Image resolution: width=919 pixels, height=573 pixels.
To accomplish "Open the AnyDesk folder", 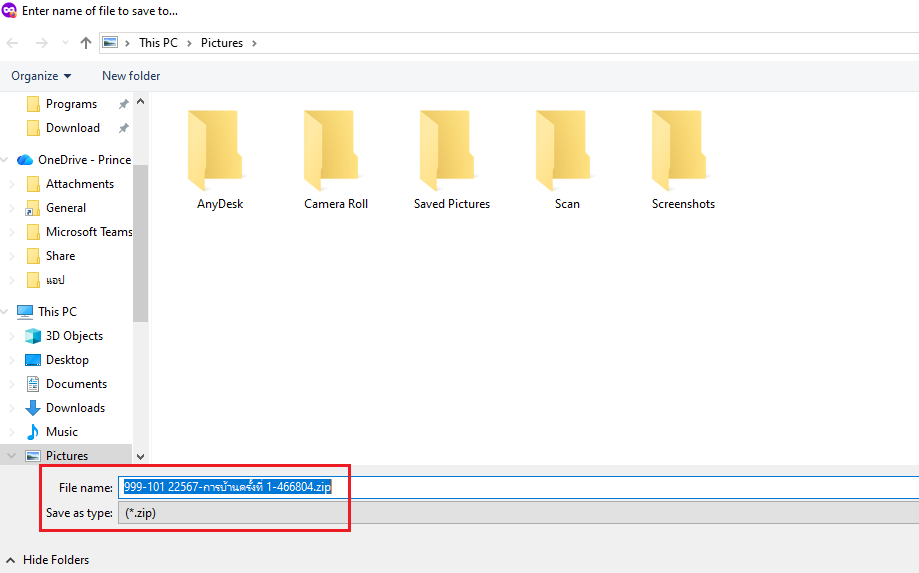I will [220, 159].
